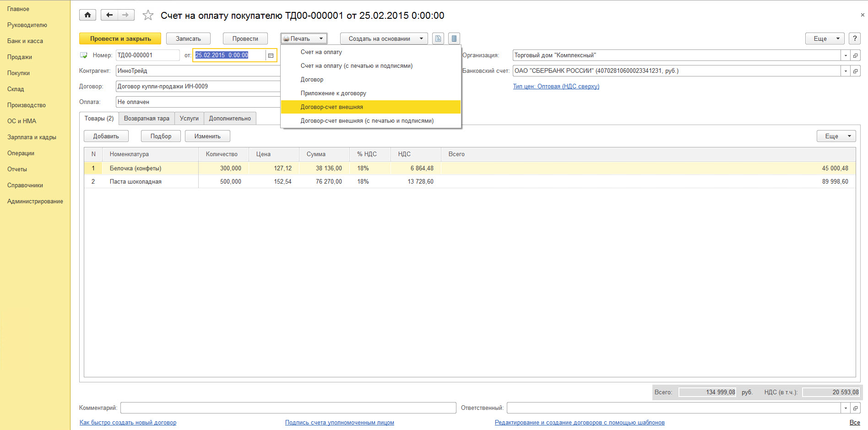
Task: Switch to the Дополнительно tab
Action: click(230, 119)
